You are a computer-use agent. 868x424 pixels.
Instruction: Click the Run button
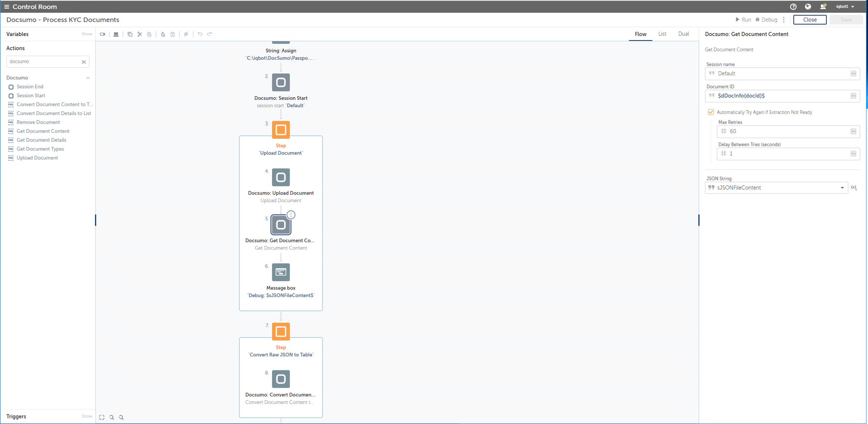click(x=743, y=20)
